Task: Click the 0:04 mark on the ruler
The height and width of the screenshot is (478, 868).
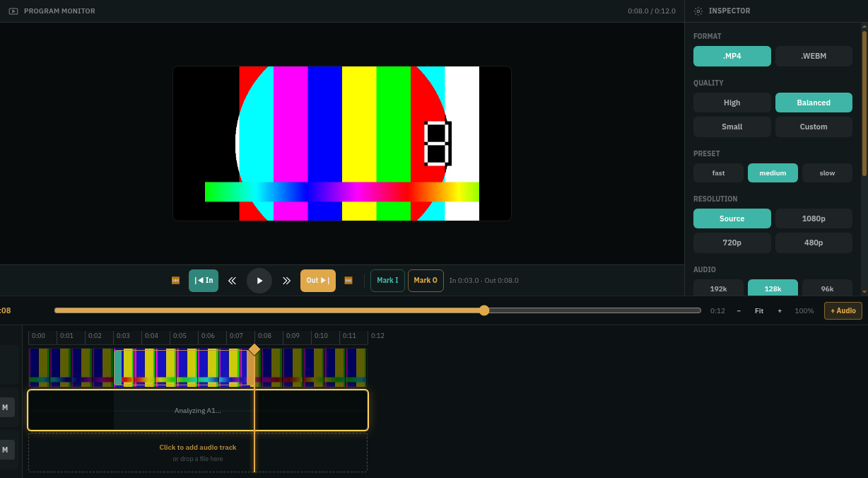Action: [151, 336]
